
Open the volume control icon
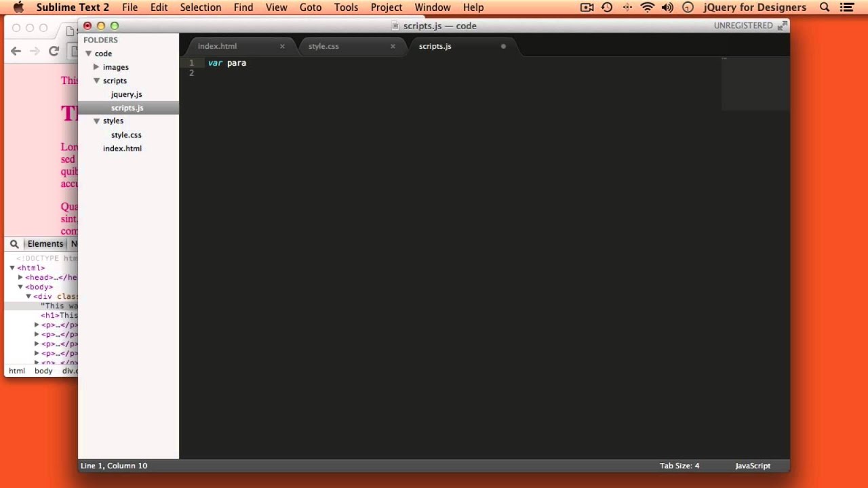tap(667, 7)
